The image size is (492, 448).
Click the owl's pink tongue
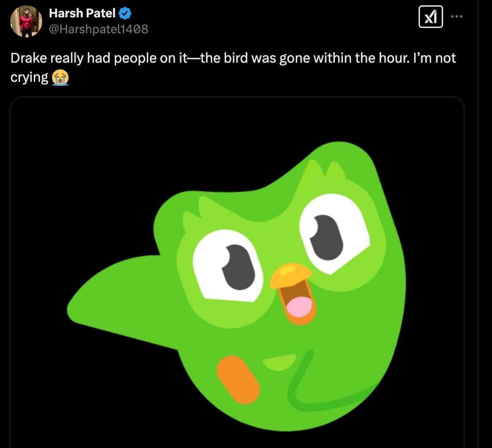pos(301,306)
